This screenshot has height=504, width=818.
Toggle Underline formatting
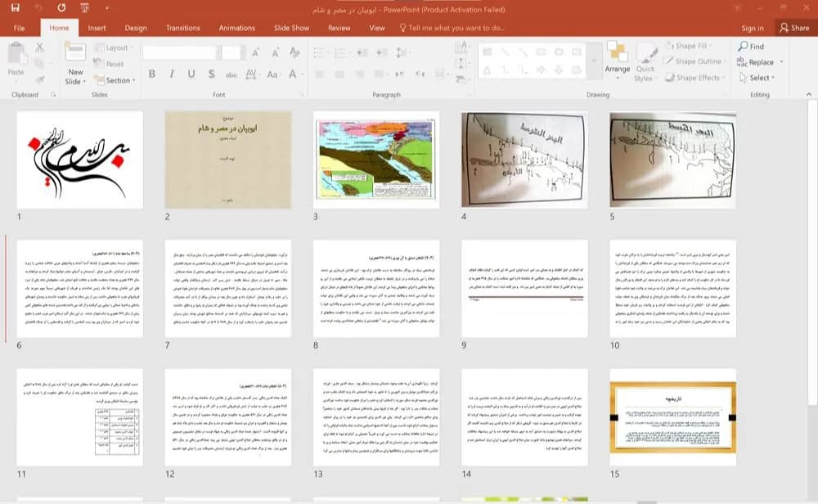click(x=191, y=74)
